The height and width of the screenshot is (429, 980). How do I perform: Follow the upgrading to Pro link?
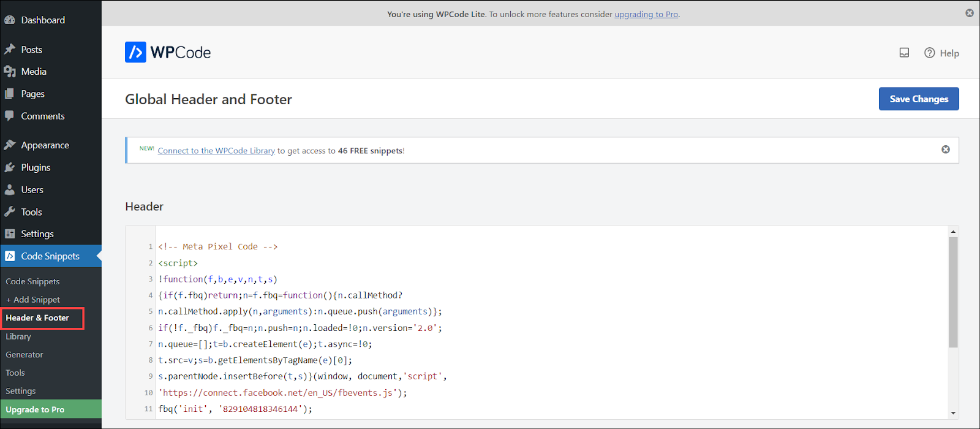646,14
